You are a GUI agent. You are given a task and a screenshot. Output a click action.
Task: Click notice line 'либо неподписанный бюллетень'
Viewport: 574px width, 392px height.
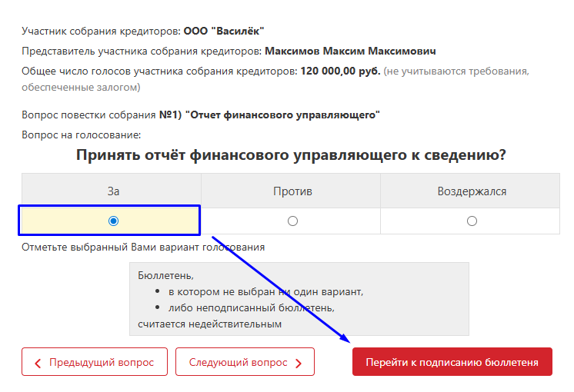click(x=252, y=308)
